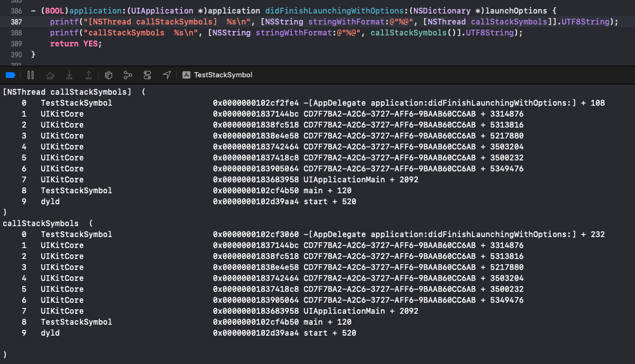635x364 pixels.
Task: Click 'callStackSymbols()' function call on line 388
Action: [413, 33]
